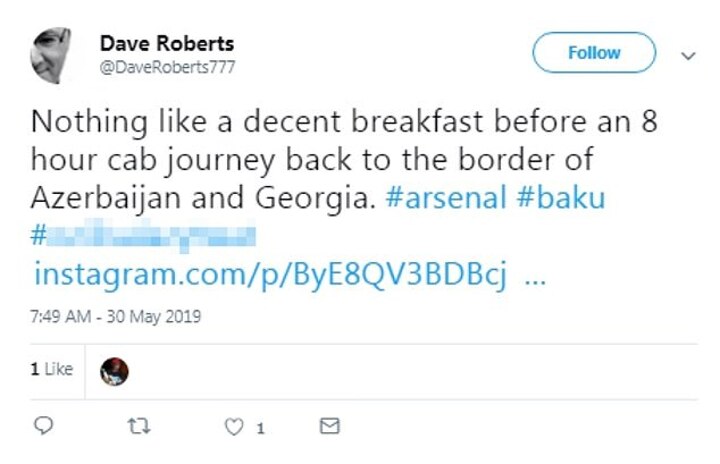Expand tweet options chevron menu
The width and height of the screenshot is (720, 464).
coord(688,56)
